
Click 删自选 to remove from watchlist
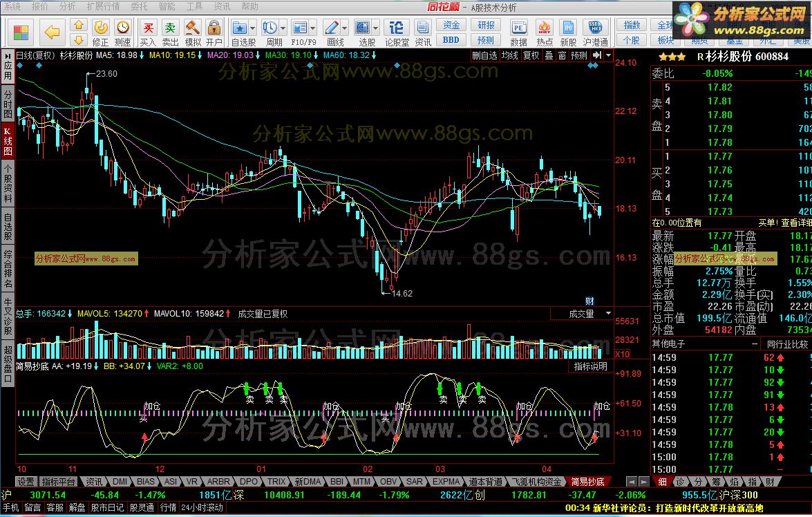pos(484,55)
